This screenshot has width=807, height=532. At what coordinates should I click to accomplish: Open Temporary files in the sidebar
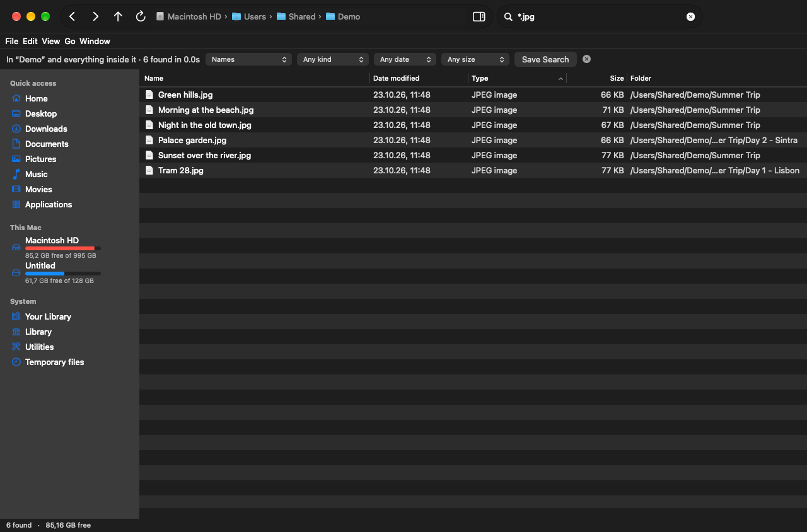coord(54,362)
